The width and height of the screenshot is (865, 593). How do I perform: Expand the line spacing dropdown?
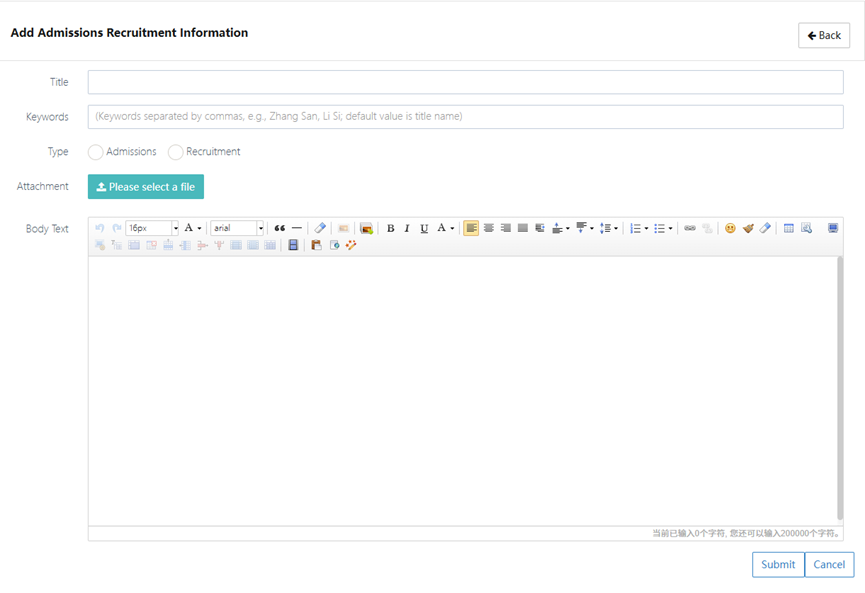(616, 228)
